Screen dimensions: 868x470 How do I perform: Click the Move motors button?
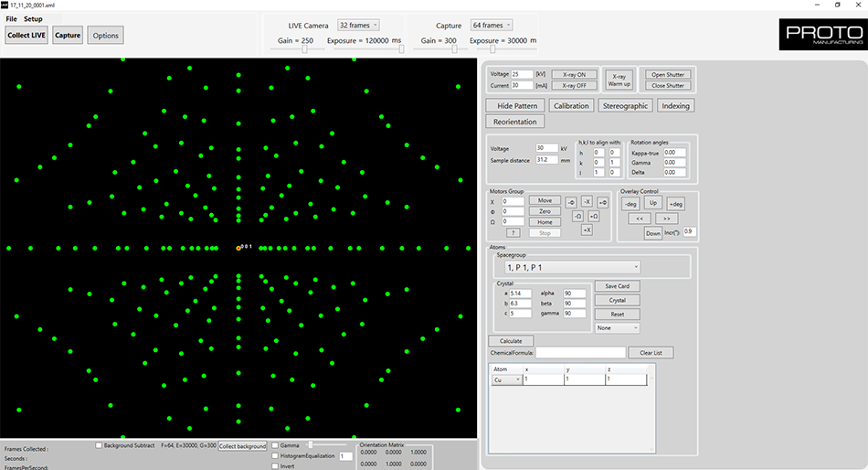(x=545, y=200)
